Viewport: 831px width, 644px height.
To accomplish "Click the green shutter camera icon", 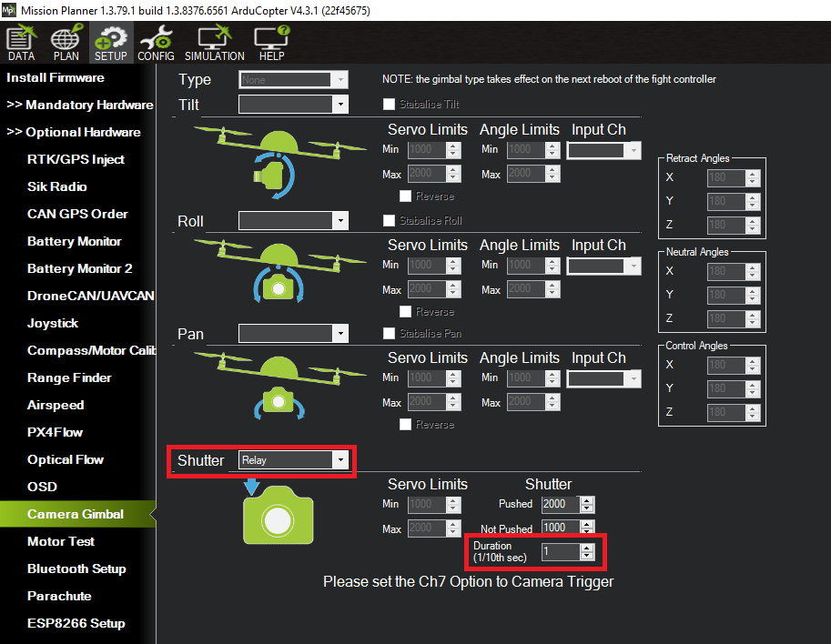I will point(278,515).
